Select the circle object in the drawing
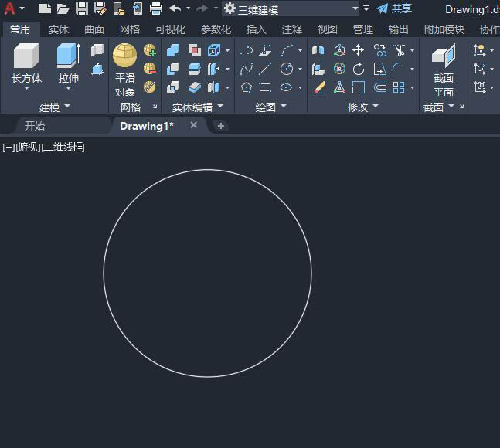This screenshot has width=500, height=448. pyautogui.click(x=207, y=170)
